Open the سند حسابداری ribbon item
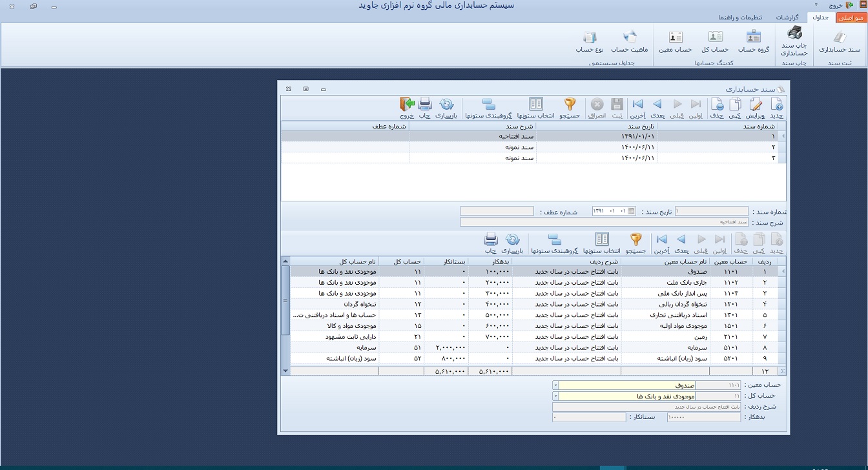Screen dimensions: 868x470 pyautogui.click(x=840, y=42)
